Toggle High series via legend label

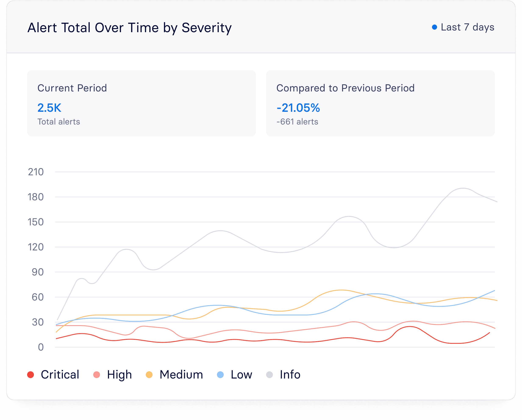(119, 374)
